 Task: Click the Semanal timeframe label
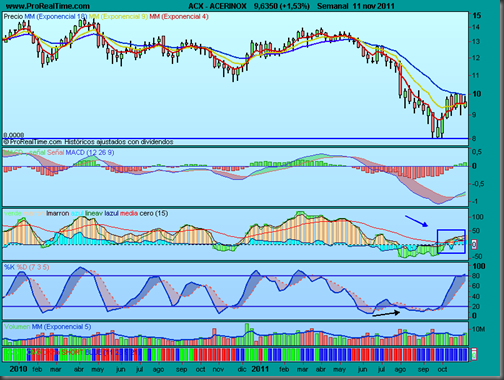click(332, 6)
